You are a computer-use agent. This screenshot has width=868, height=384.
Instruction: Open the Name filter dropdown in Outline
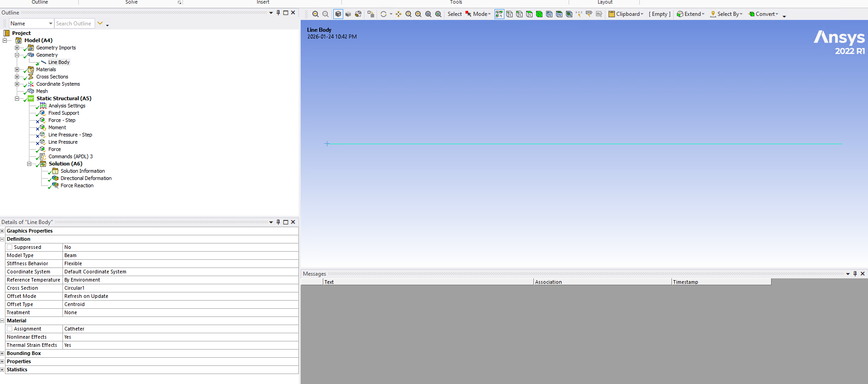coord(51,24)
